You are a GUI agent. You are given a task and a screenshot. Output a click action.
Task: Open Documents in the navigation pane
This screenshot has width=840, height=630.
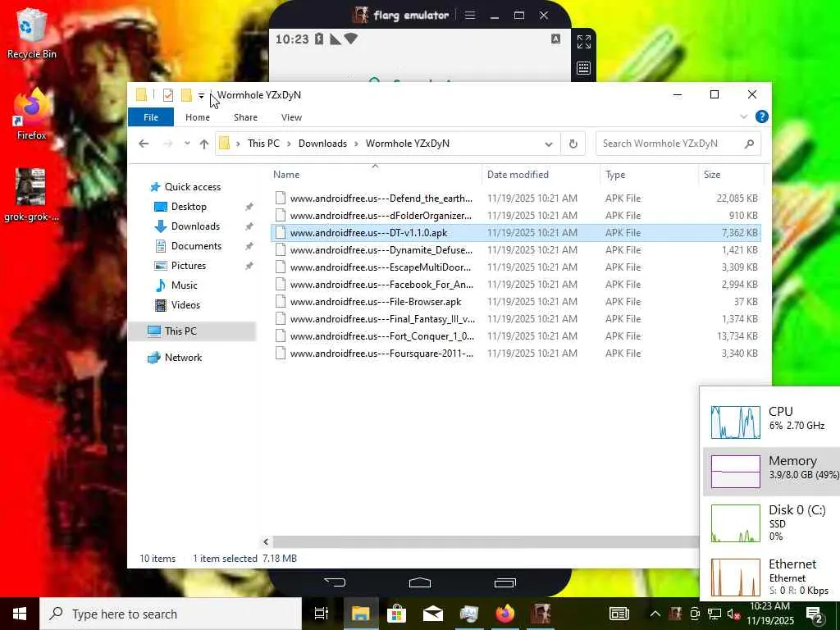coord(196,246)
